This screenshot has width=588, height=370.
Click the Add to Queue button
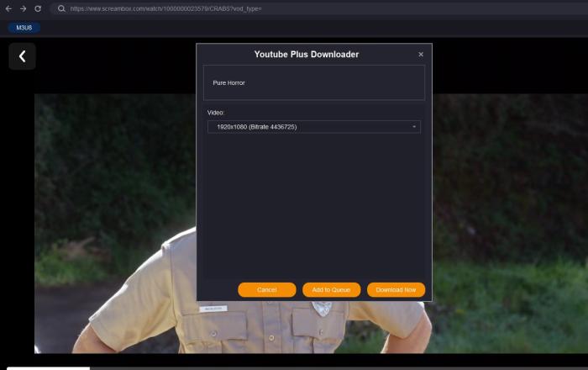pos(332,290)
